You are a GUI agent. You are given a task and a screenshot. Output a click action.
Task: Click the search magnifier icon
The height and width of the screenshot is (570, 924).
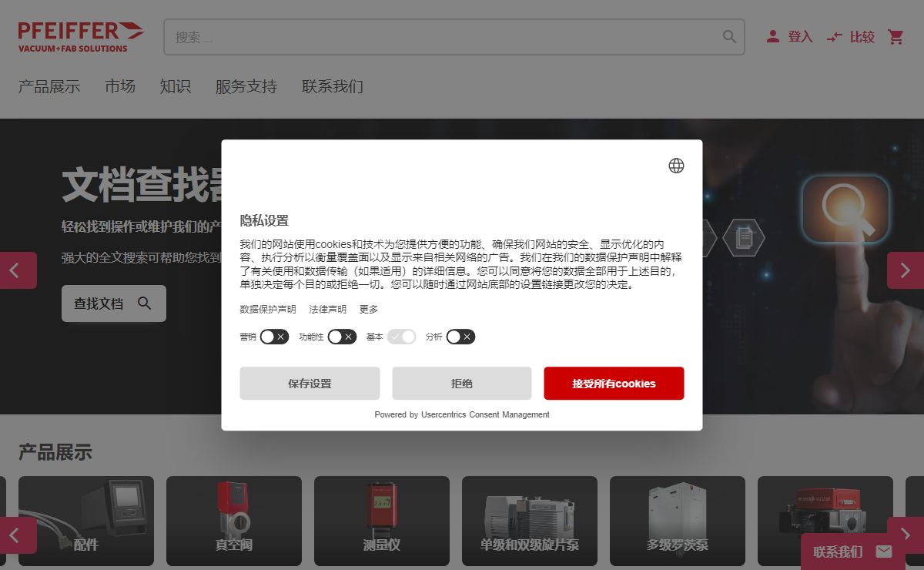tap(729, 36)
